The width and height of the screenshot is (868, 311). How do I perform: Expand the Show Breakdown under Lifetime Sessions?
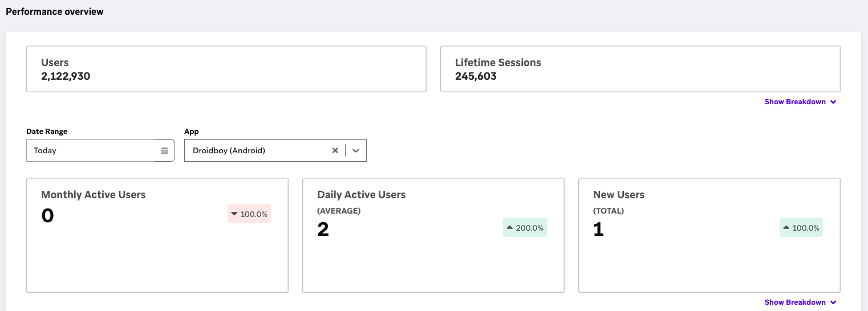[795, 102]
